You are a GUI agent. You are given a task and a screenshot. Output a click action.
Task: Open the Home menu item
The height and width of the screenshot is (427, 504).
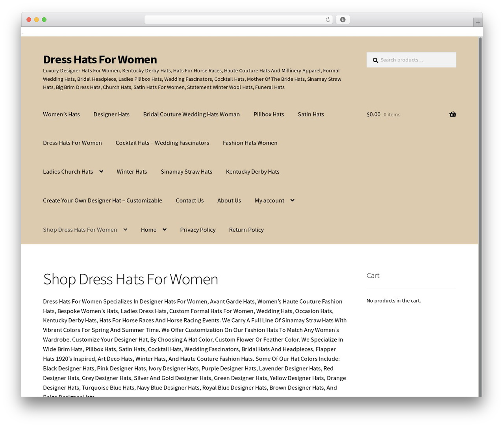(x=148, y=229)
